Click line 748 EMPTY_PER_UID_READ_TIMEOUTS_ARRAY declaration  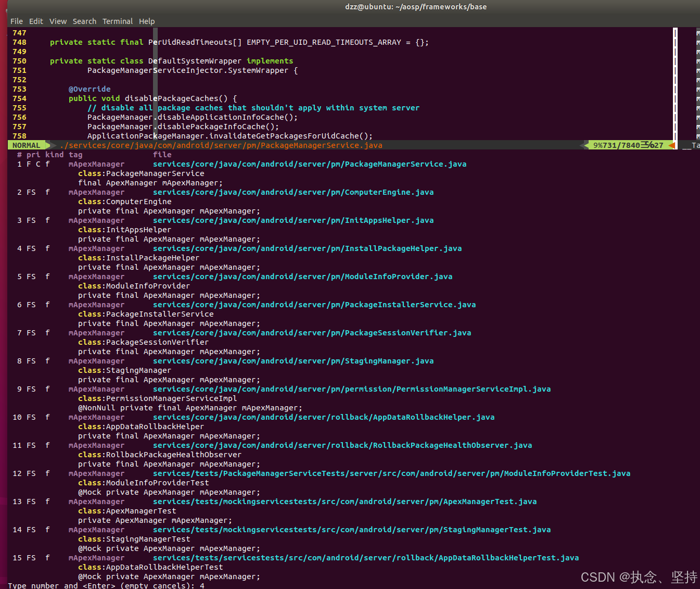239,42
